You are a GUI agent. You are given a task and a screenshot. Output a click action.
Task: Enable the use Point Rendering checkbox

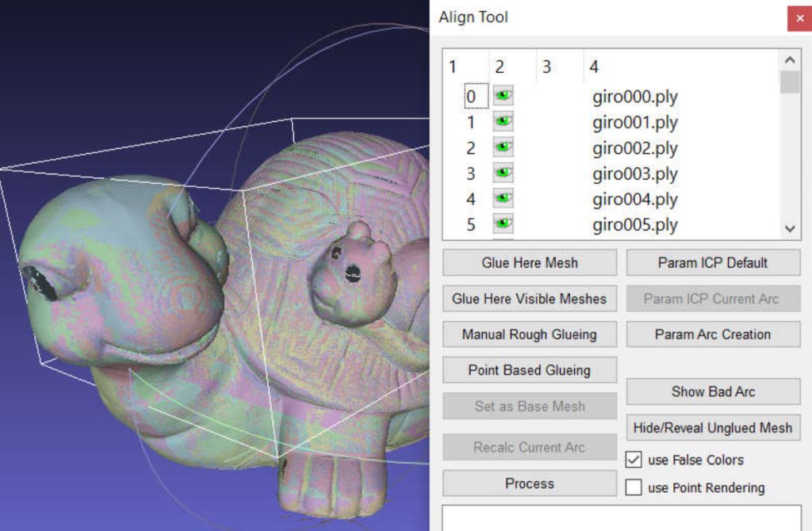tap(634, 487)
